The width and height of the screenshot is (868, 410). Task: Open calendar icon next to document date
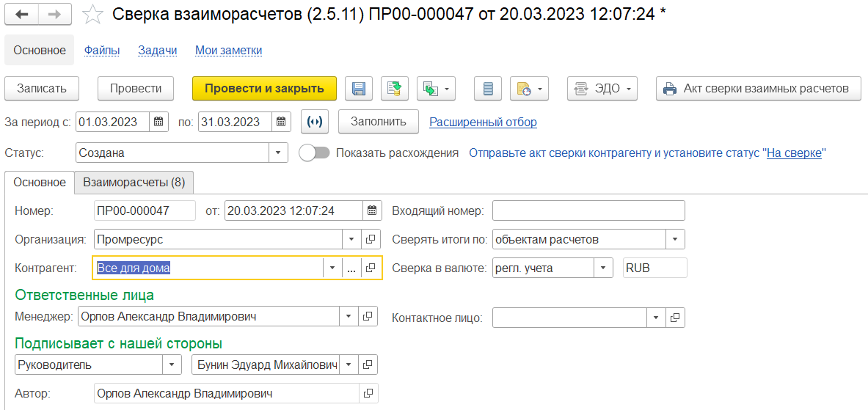[373, 211]
